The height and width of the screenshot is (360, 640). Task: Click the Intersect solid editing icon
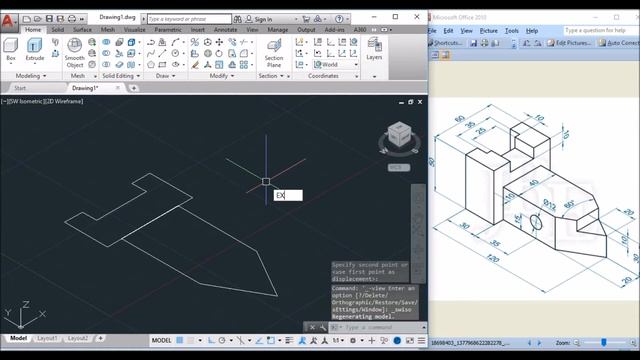(106, 64)
